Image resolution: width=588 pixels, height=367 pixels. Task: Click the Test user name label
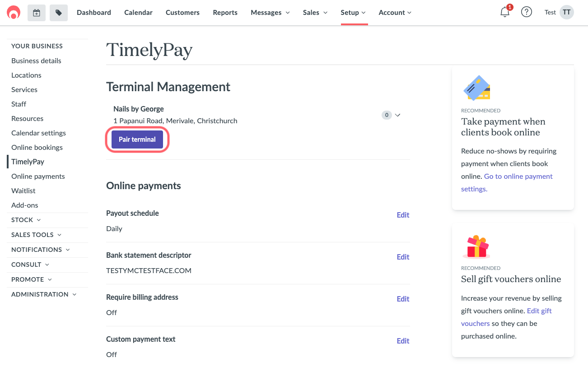point(550,12)
